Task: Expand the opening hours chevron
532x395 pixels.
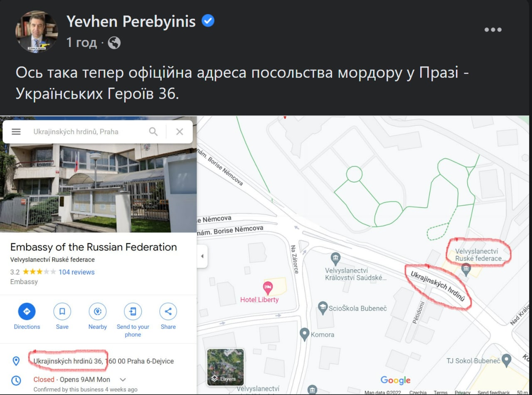Action: coord(123,380)
